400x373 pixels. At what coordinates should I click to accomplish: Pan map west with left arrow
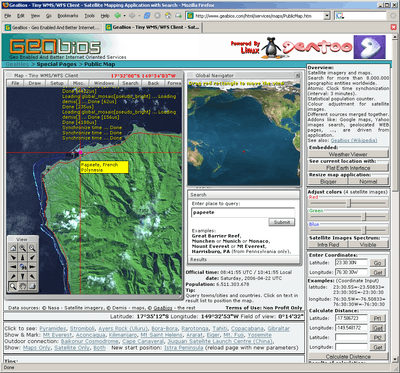click(13, 267)
